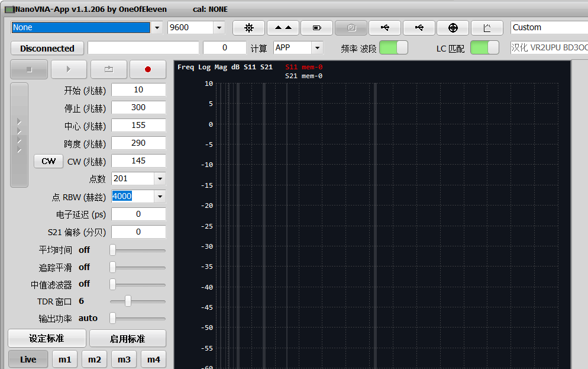Toggle the LC 匹配 switch

[484, 48]
